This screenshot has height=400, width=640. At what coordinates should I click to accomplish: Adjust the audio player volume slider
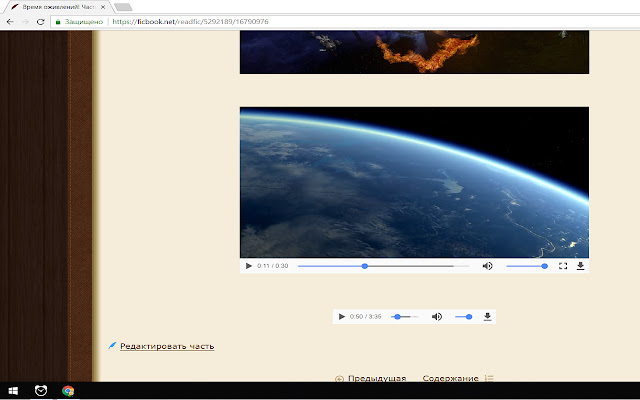pyautogui.click(x=464, y=317)
